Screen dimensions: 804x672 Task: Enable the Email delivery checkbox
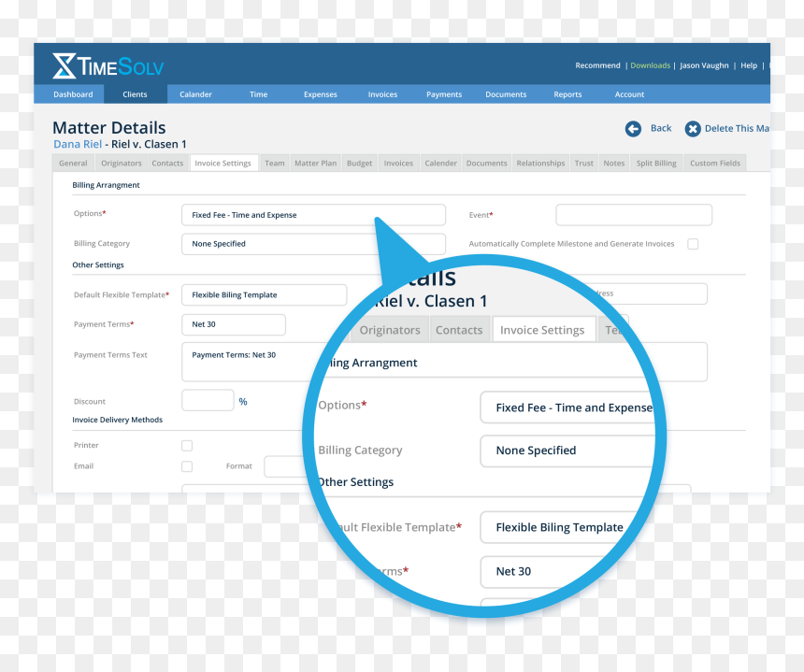tap(187, 466)
